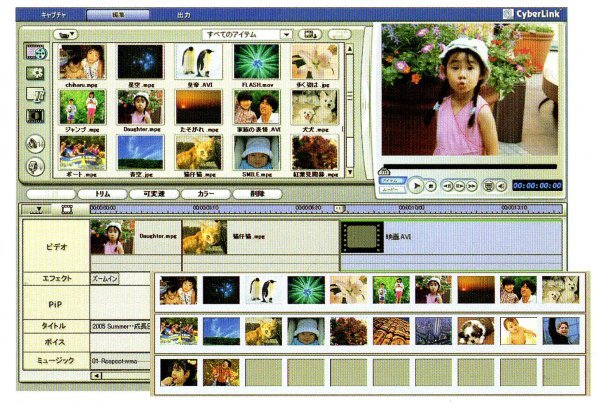Mute the preview volume speaker icon
The width and height of the screenshot is (600, 405).
point(501,186)
